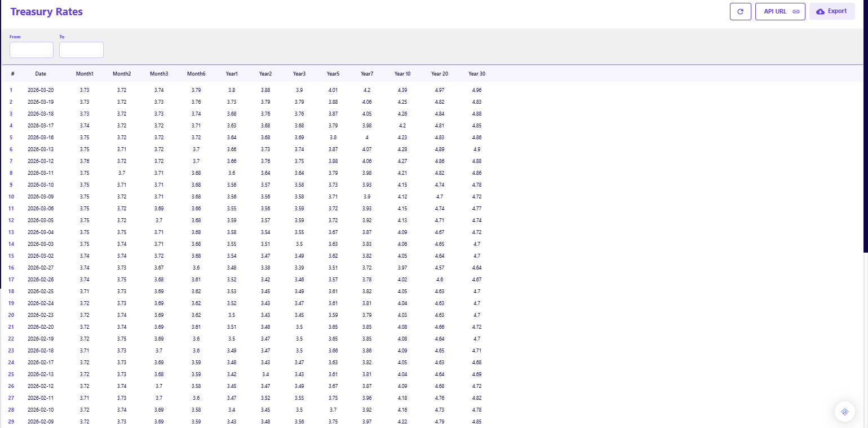Click row number 29 link
Screen dimensions: 868x428
tap(11, 422)
